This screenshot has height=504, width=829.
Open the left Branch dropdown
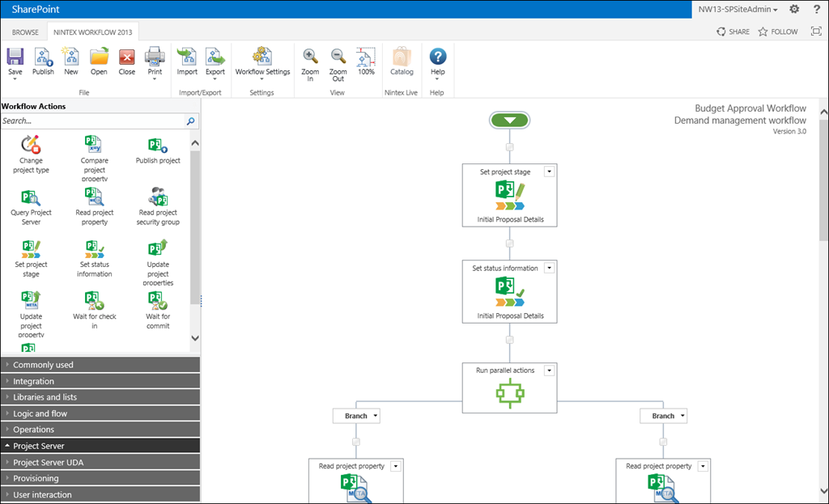click(376, 416)
